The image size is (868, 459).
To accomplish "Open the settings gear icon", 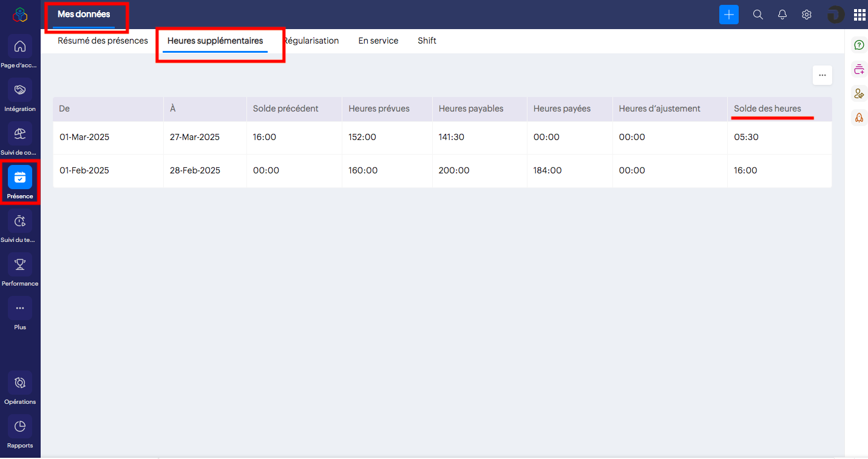I will [807, 15].
